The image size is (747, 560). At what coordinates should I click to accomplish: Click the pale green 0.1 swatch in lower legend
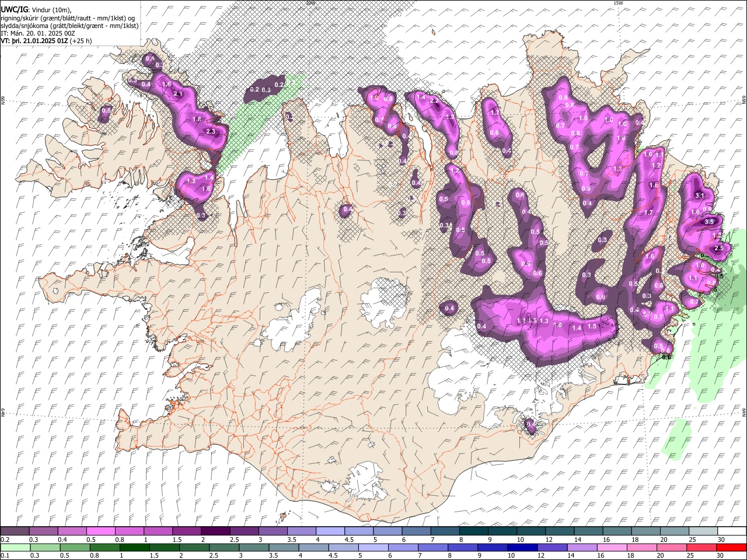tap(15, 548)
